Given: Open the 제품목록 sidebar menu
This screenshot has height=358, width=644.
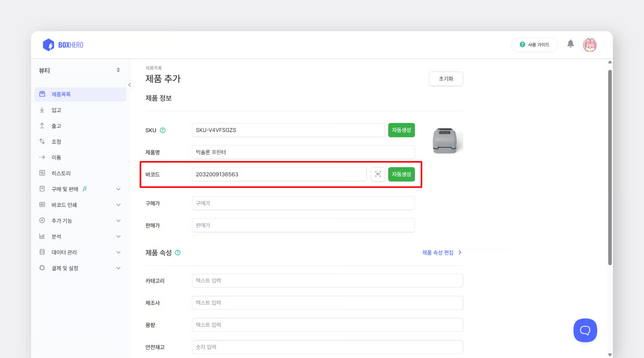Looking at the screenshot, I should click(61, 94).
